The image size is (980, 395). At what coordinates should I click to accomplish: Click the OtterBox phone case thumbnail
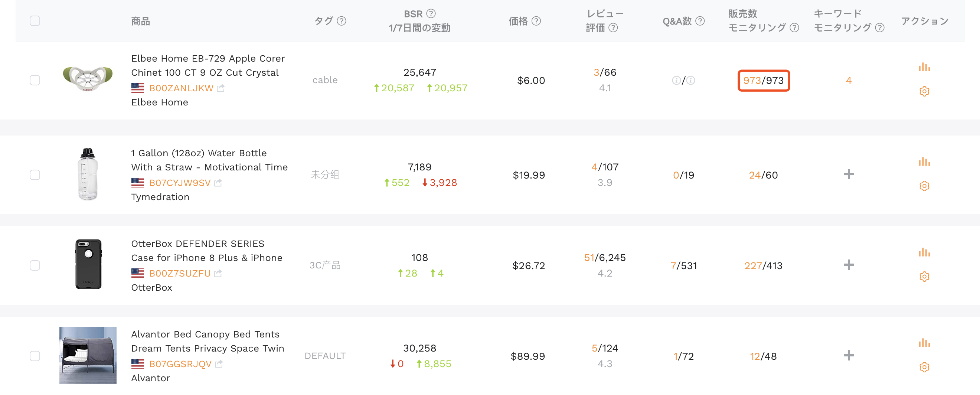tap(88, 264)
